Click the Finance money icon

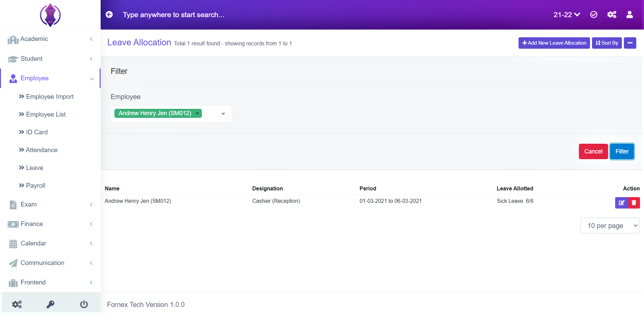pos(13,224)
